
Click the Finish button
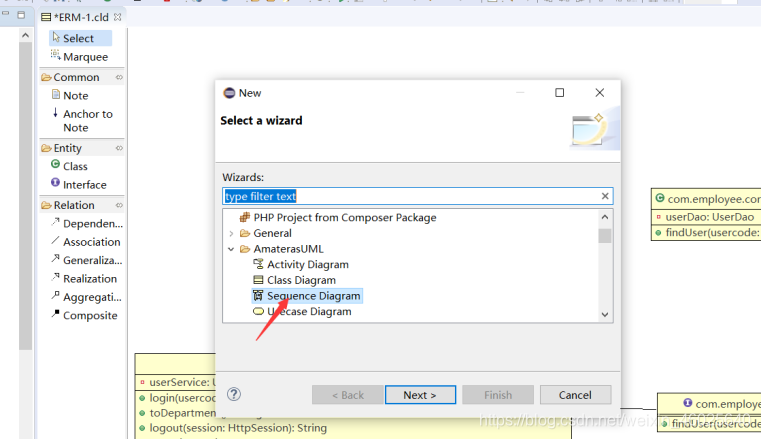click(x=498, y=395)
